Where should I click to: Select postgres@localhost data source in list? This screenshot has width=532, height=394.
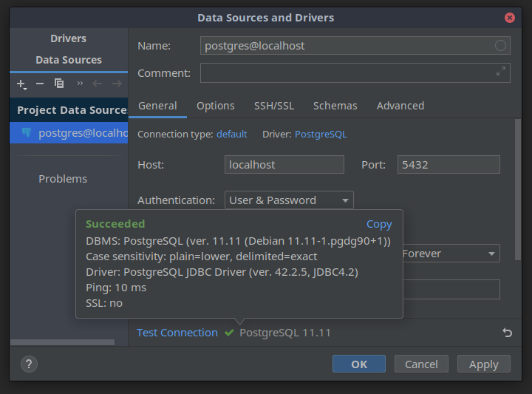[x=69, y=133]
